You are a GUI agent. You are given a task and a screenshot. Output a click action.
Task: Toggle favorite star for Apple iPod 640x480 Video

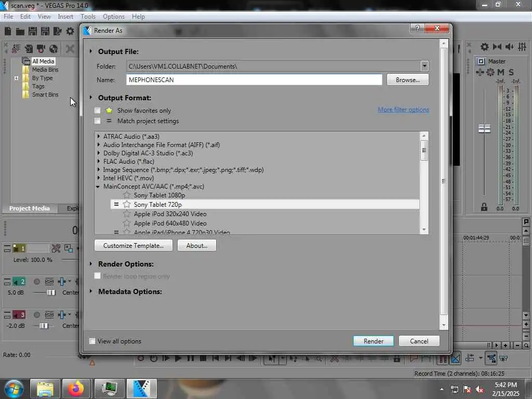pyautogui.click(x=127, y=223)
